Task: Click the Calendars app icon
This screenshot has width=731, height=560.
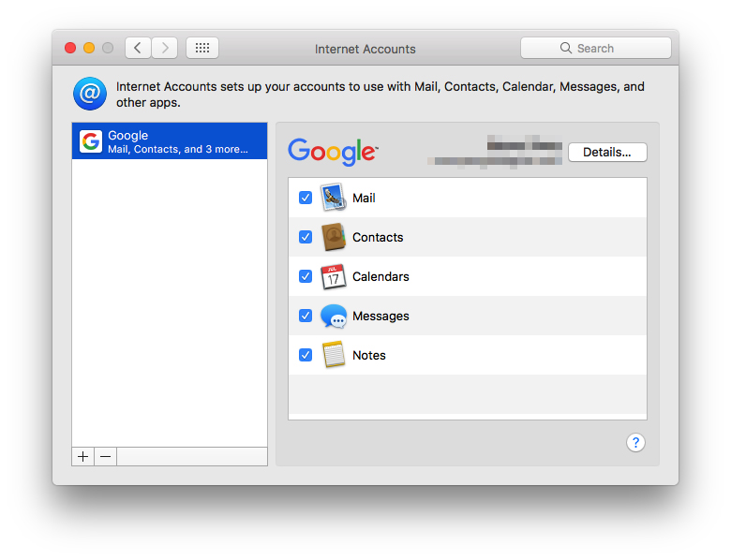Action: click(x=333, y=277)
